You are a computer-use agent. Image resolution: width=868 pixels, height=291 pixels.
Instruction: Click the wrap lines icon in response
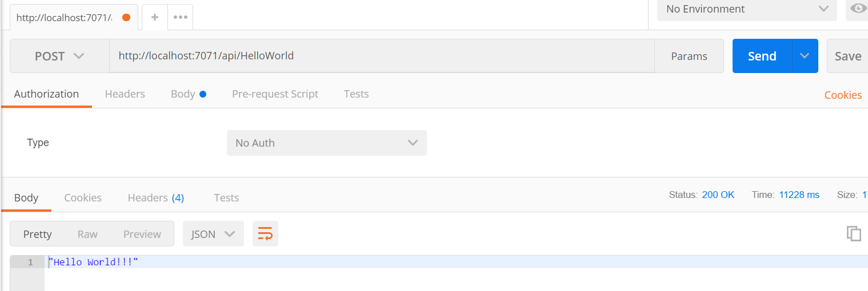coord(265,234)
